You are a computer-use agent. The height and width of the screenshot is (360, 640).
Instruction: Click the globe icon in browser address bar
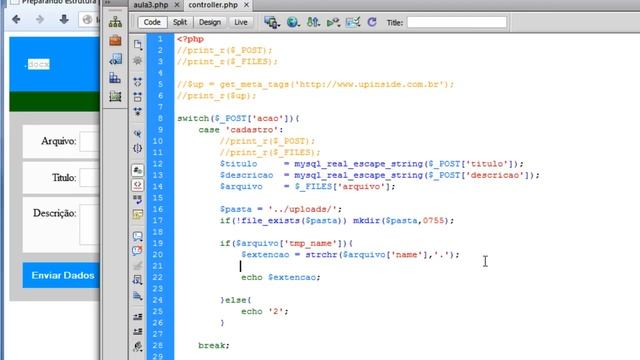[x=87, y=19]
